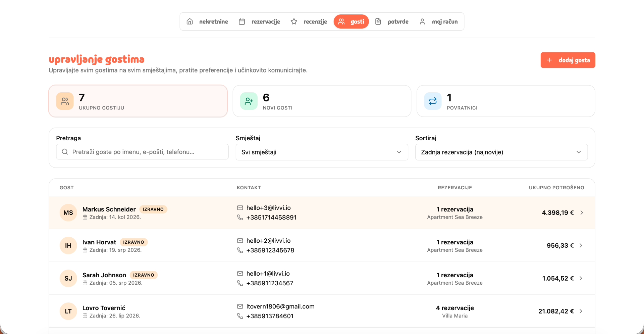Open the Svi smještaji dropdown
Viewport: 644px width, 334px height.
pyautogui.click(x=322, y=152)
